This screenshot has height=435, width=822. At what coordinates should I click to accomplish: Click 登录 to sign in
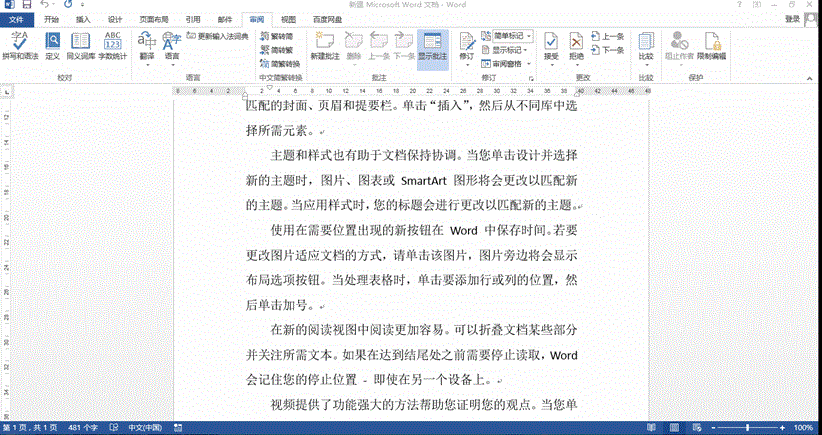pos(792,19)
